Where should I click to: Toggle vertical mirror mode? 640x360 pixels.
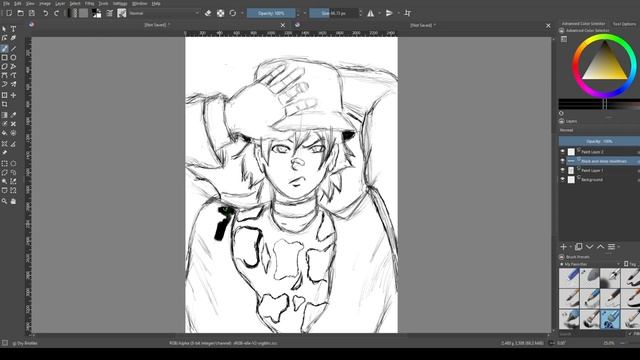coord(389,13)
